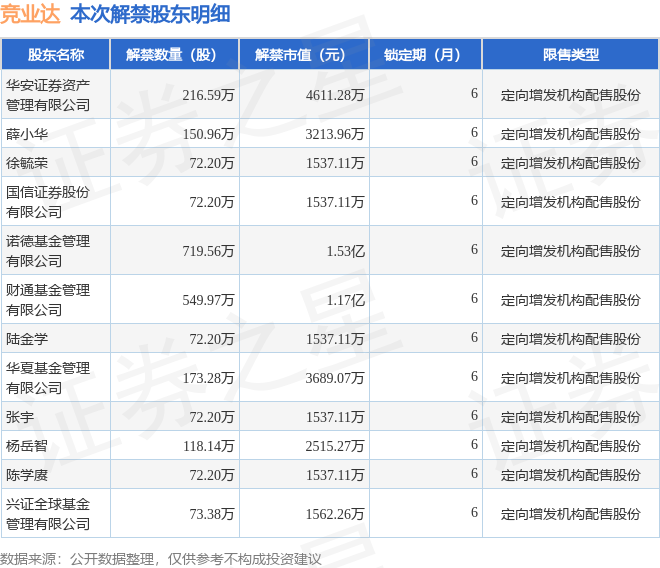Click the value 118.14万

208,446
